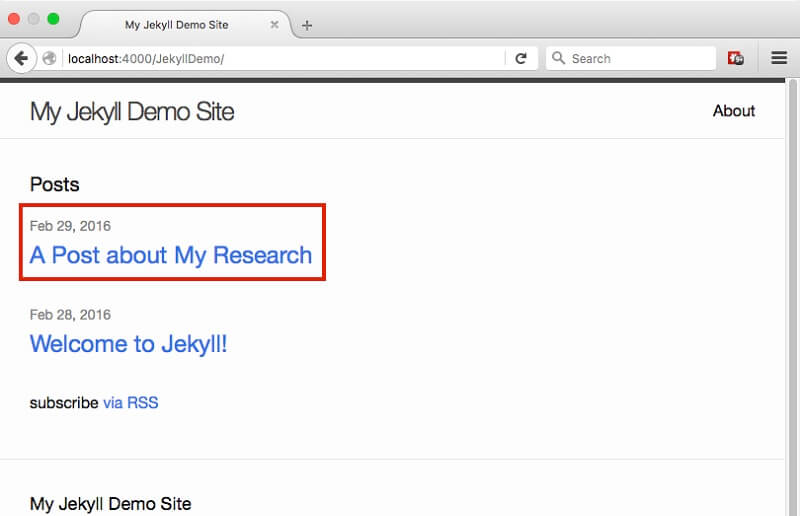
Task: Open the hamburger menu icon
Action: 779,58
